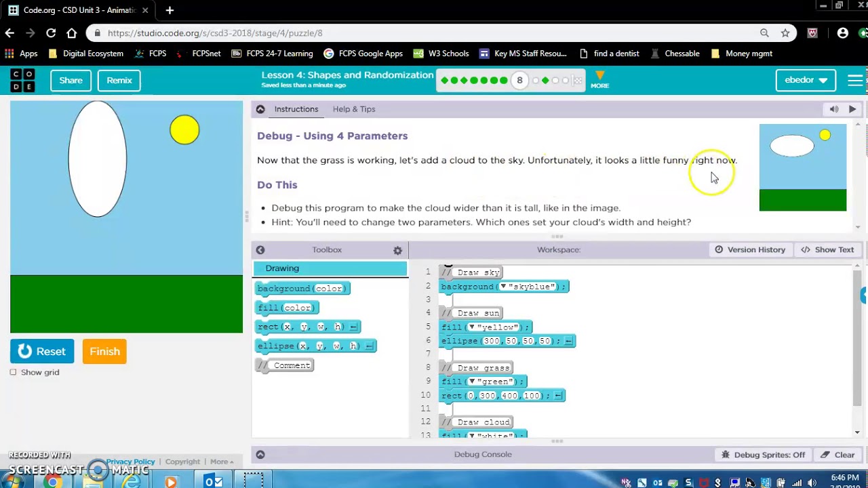Click the Copyright footer link
This screenshot has width=868, height=488.
[182, 462]
